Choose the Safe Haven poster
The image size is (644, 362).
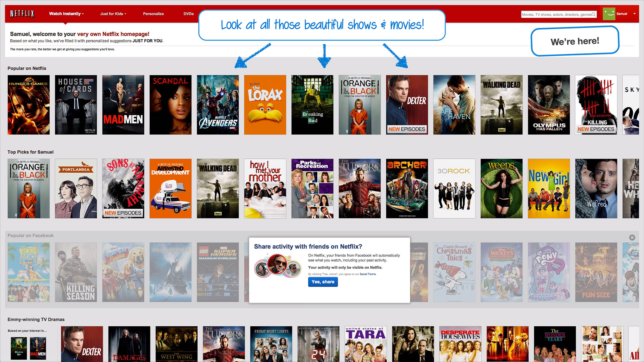point(454,105)
